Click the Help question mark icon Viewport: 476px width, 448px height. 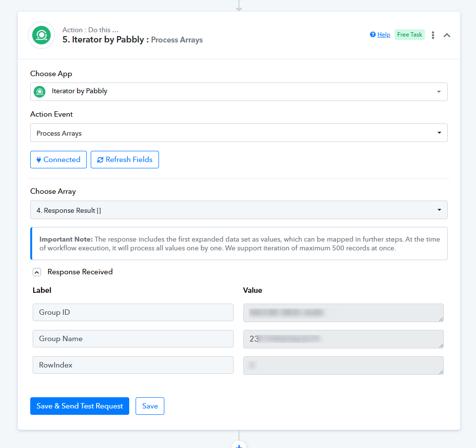373,35
